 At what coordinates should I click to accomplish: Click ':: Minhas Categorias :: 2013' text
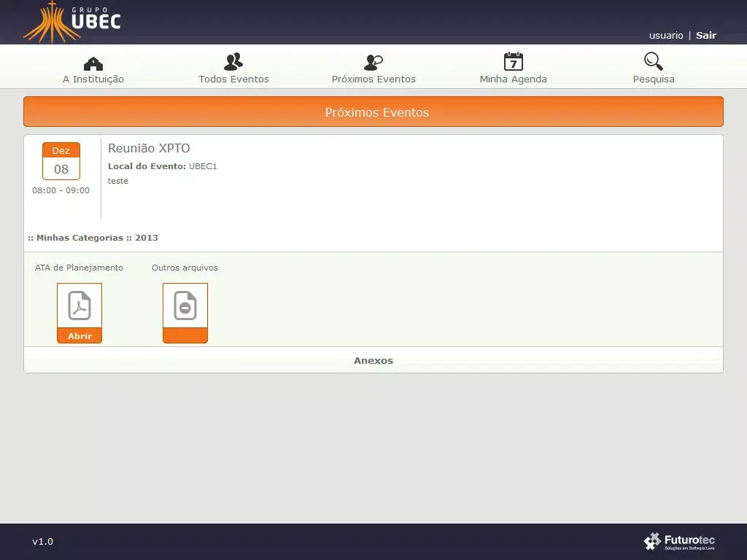pos(93,238)
